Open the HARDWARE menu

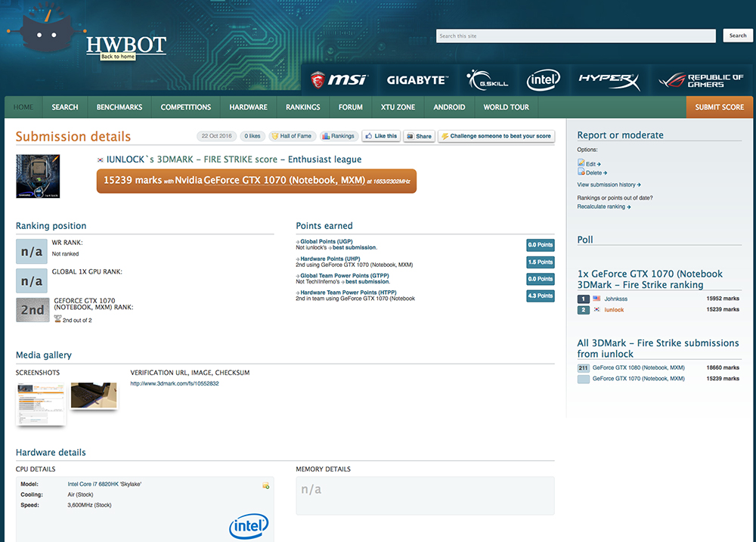point(248,107)
